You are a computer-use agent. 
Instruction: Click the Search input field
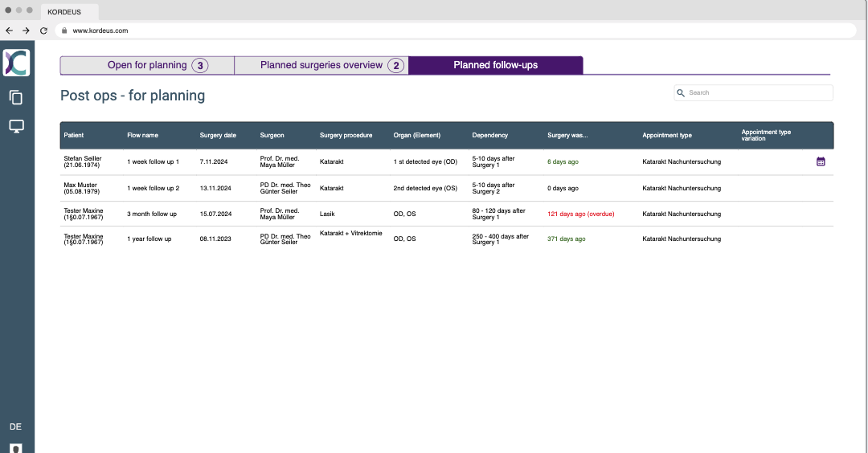pyautogui.click(x=755, y=93)
